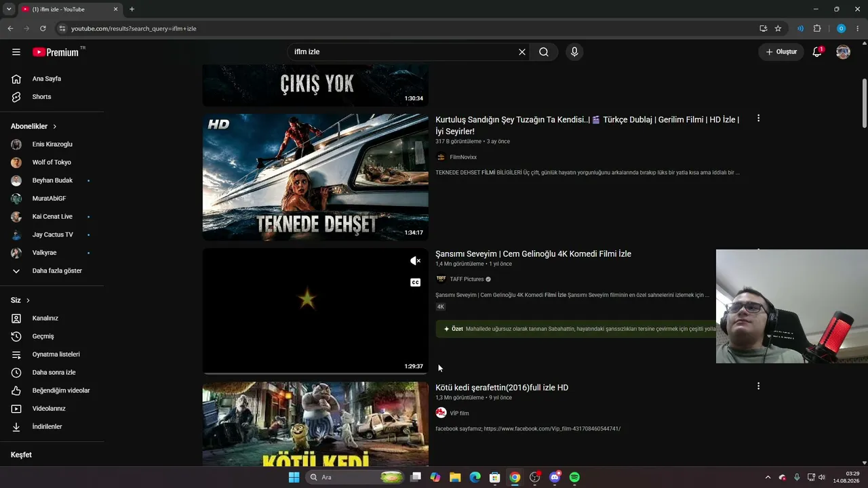Close the iflm izle YouTube tab

115,9
